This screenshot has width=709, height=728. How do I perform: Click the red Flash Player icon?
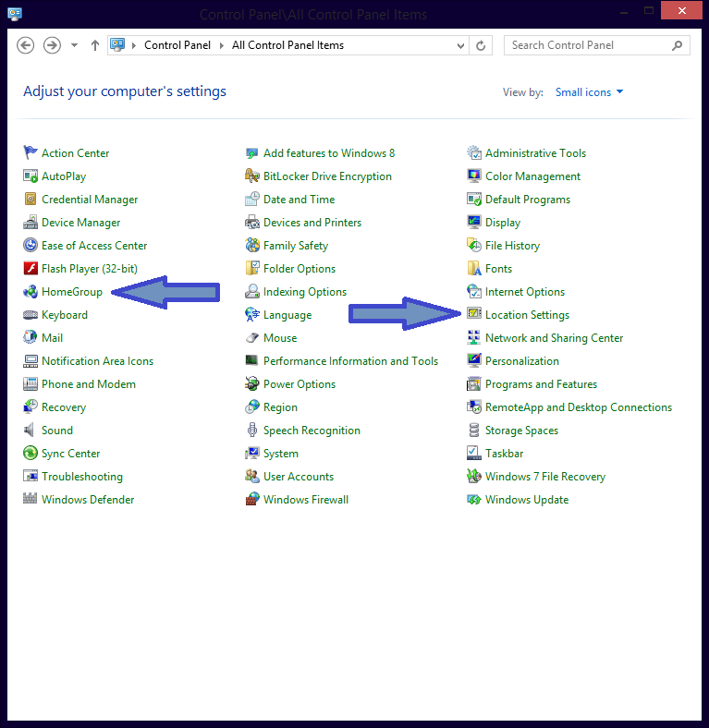31,268
